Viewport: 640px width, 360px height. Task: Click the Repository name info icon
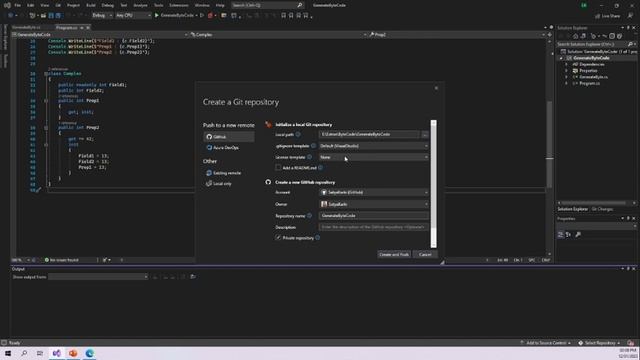[x=309, y=216]
